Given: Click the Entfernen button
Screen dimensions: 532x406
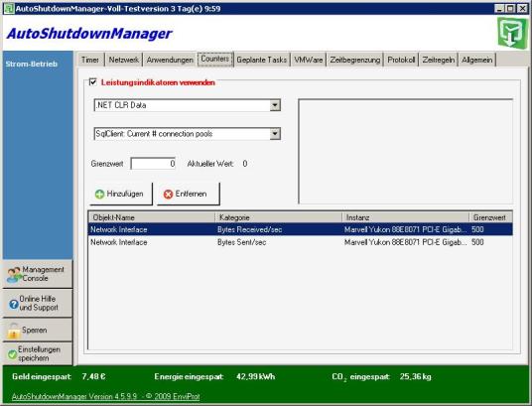Looking at the screenshot, I should click(x=189, y=194).
